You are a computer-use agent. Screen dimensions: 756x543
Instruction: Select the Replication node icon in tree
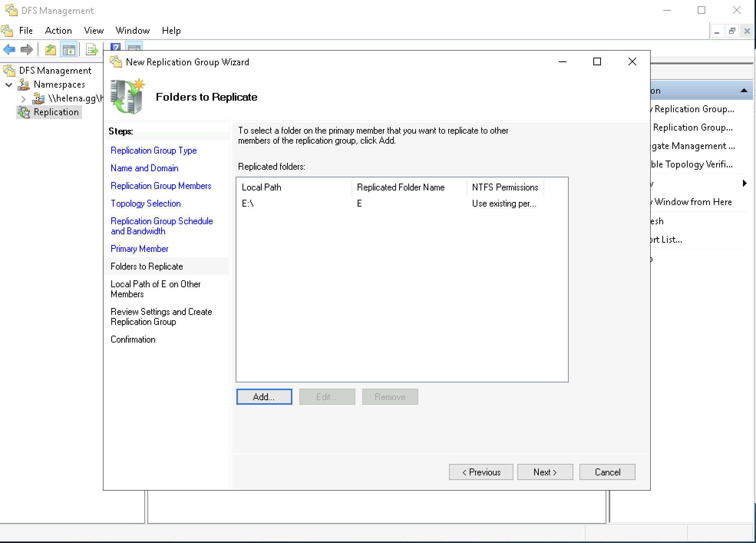click(24, 112)
